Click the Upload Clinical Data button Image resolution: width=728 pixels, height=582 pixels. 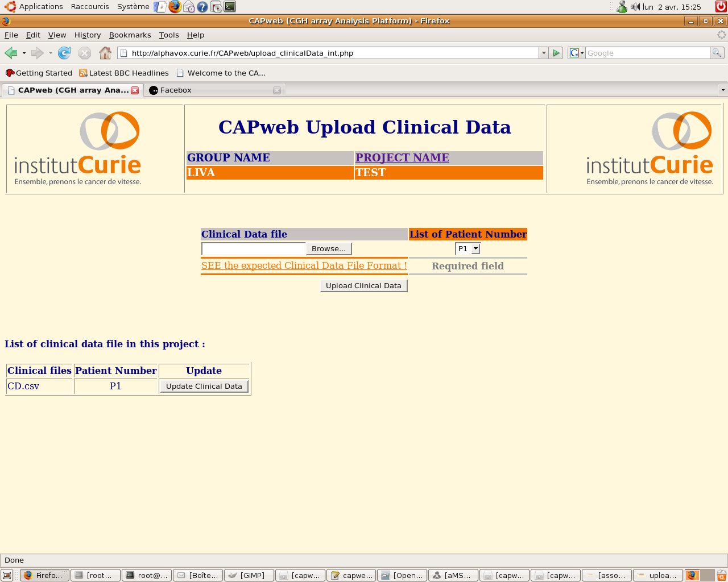(364, 286)
